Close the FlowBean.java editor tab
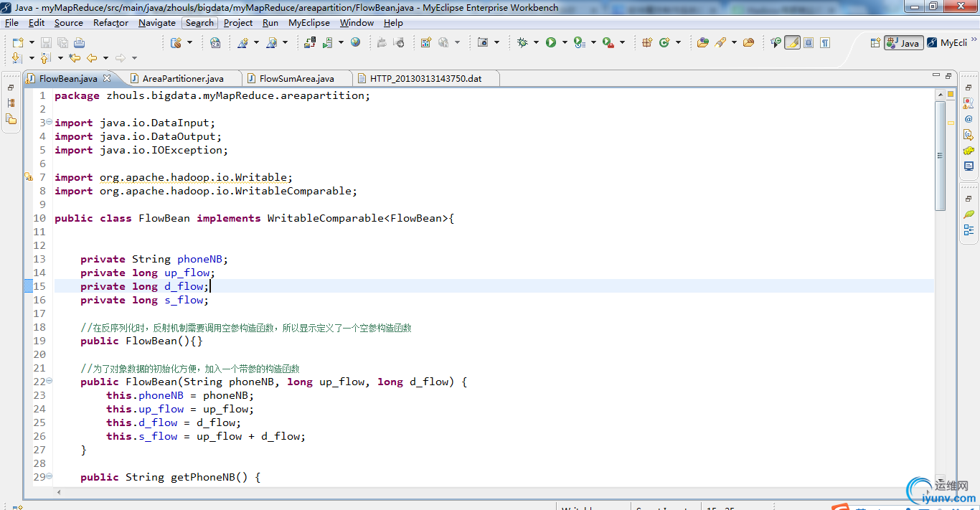Screen dimensions: 980x510 tap(107, 78)
